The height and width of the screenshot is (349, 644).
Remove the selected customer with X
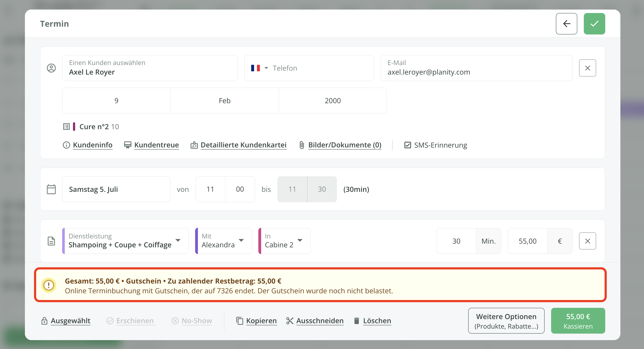(x=587, y=68)
